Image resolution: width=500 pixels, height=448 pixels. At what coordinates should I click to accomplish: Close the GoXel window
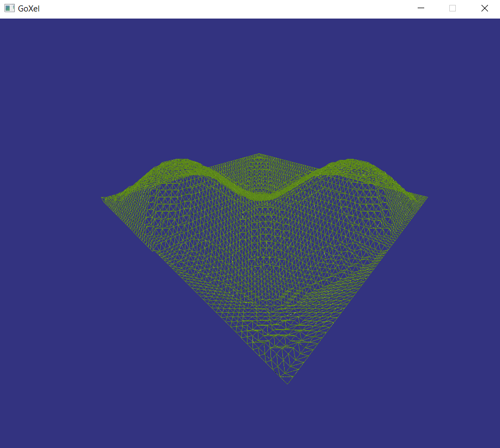[484, 8]
